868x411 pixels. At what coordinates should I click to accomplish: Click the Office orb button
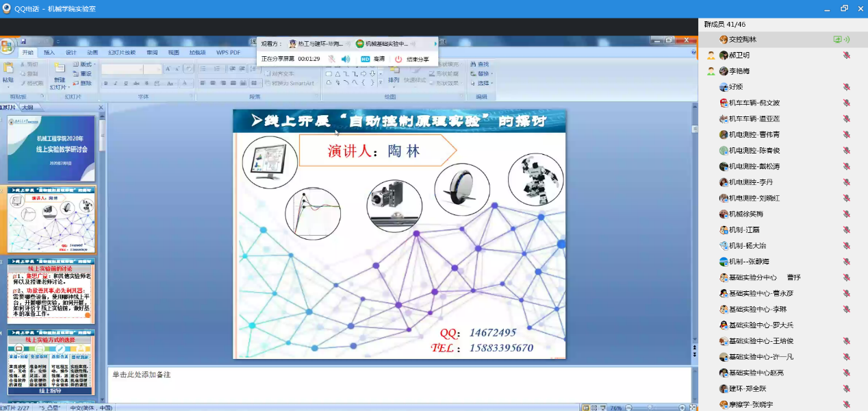(7, 47)
